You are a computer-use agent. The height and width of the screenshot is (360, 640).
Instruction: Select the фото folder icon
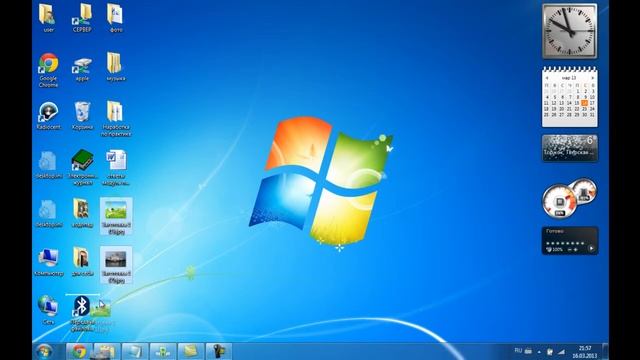click(x=116, y=18)
